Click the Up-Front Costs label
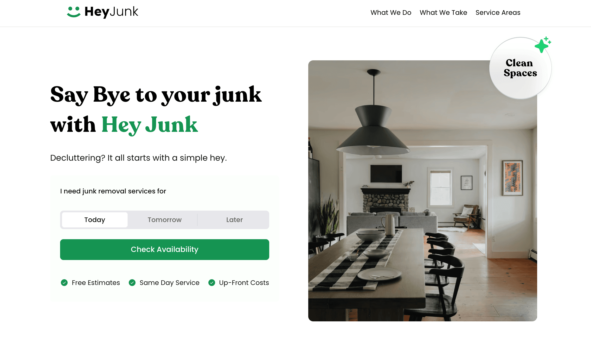This screenshot has width=591, height=364. (x=244, y=283)
